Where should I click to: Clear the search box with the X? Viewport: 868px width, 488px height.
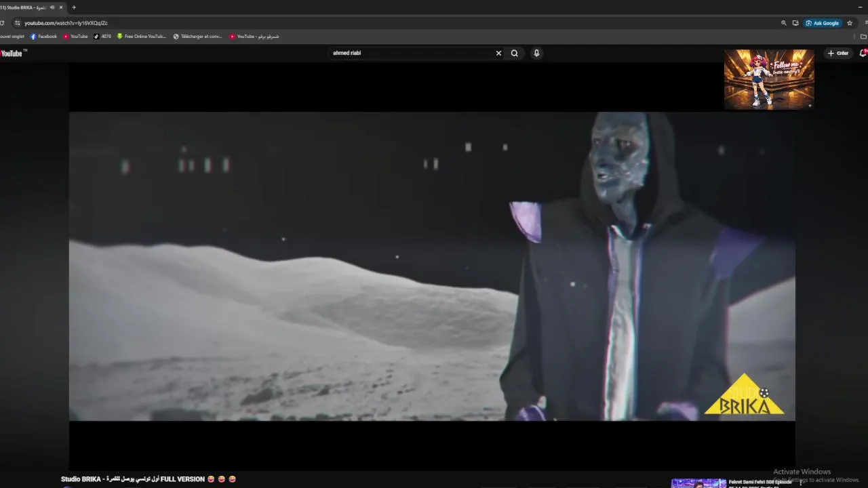click(x=498, y=53)
